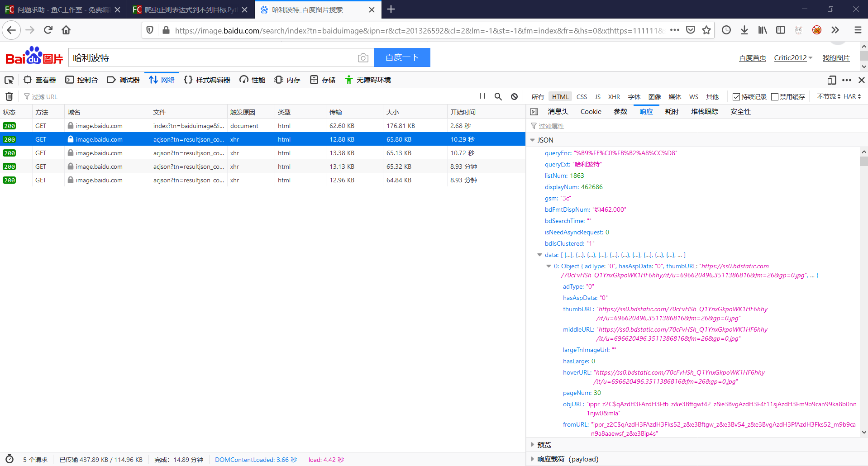The image size is (868, 466).
Task: Toggle the disable cache checkbox
Action: pyautogui.click(x=774, y=97)
